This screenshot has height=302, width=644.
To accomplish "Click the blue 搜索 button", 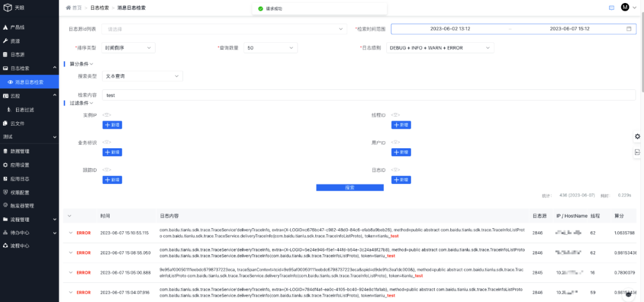I will [x=350, y=188].
